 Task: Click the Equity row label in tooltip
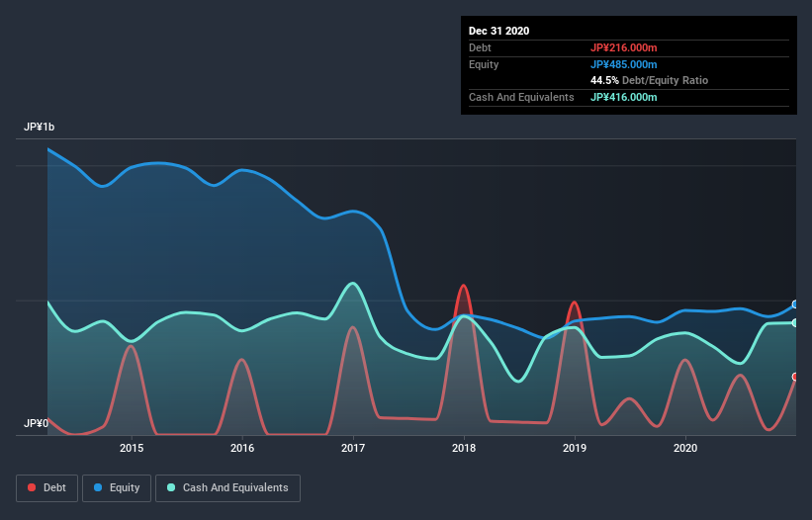(x=484, y=64)
